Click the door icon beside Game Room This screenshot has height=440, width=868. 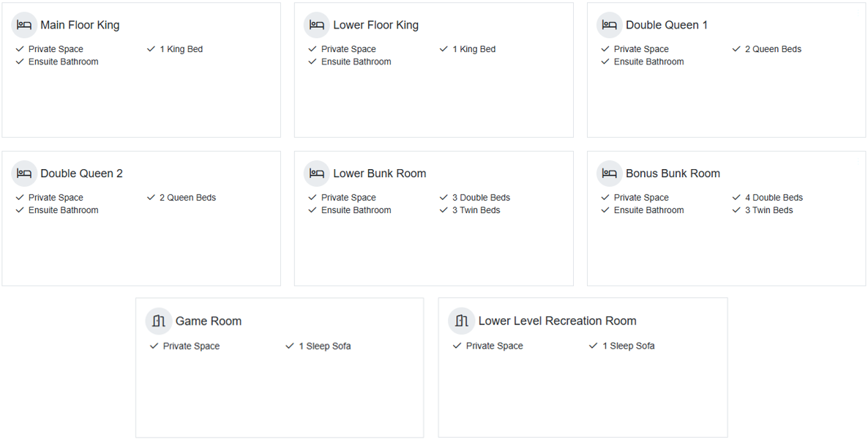coord(159,321)
